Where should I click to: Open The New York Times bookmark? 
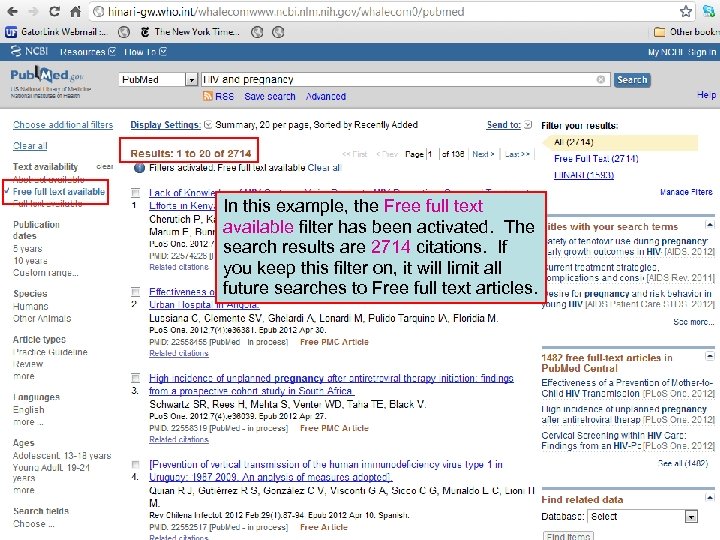(x=190, y=32)
